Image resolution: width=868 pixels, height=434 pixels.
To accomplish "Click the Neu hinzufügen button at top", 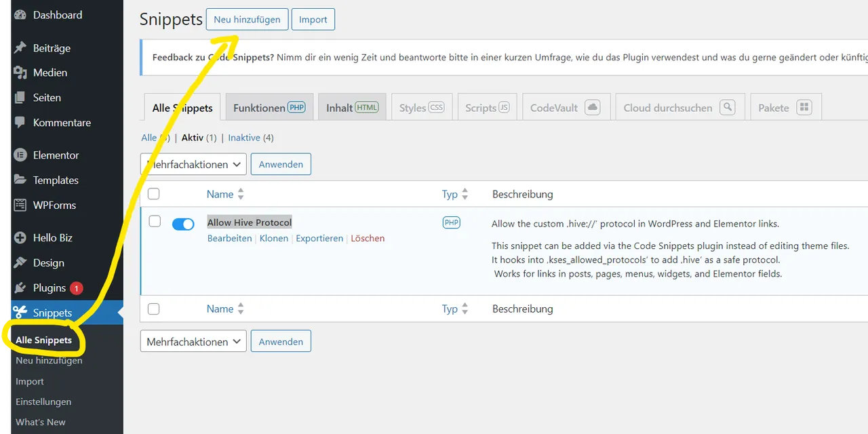I will pos(247,20).
